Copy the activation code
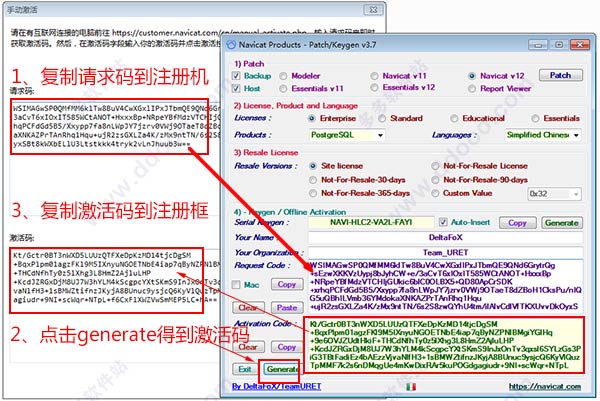Screen dimensions: 600x401 287,347
